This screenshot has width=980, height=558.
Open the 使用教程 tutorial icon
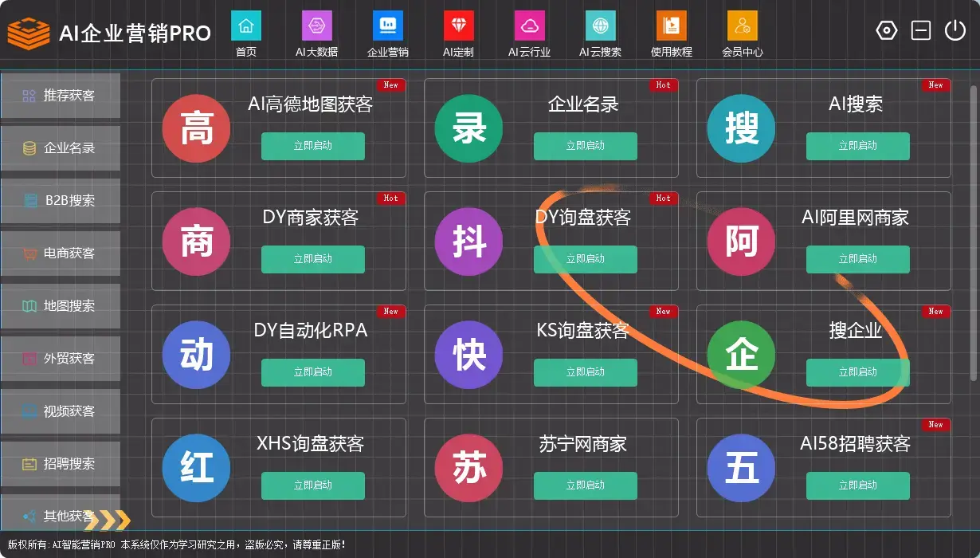pos(672,26)
